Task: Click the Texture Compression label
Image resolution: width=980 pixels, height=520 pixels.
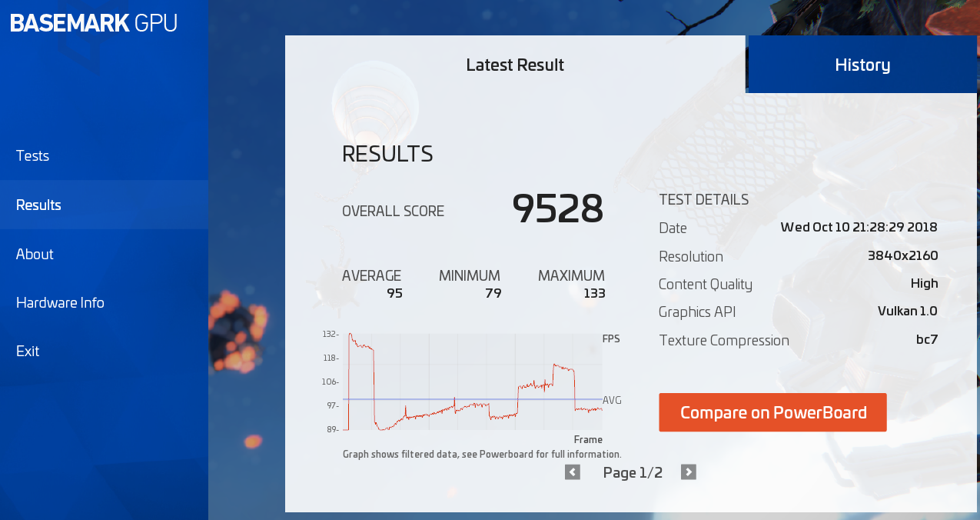Action: (x=724, y=340)
